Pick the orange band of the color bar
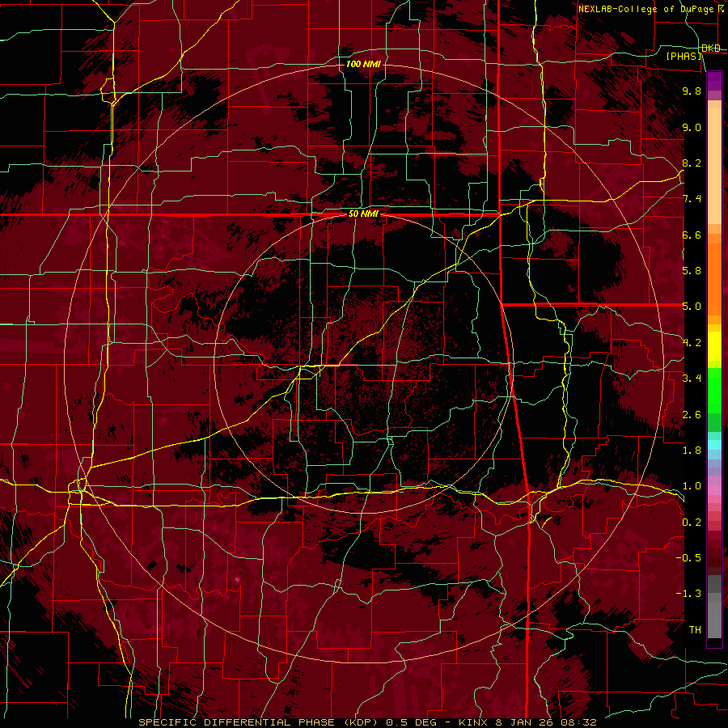This screenshot has height=728, width=728. (x=714, y=278)
